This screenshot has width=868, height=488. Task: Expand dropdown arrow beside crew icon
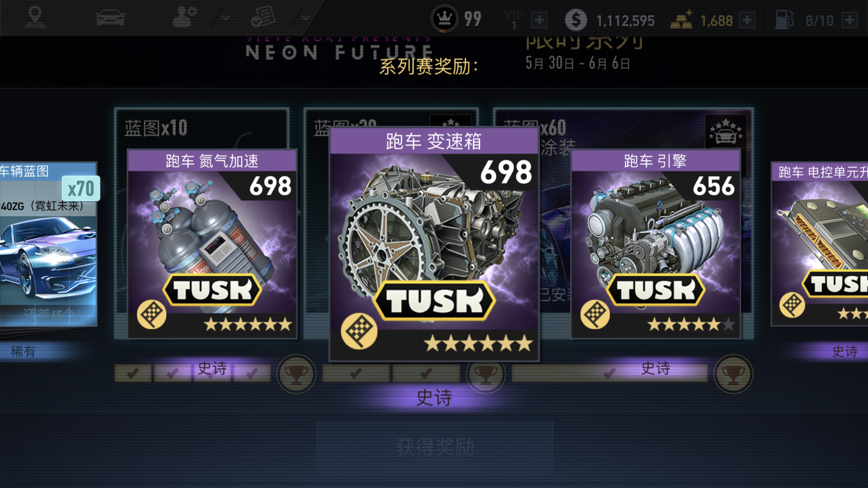point(226,18)
